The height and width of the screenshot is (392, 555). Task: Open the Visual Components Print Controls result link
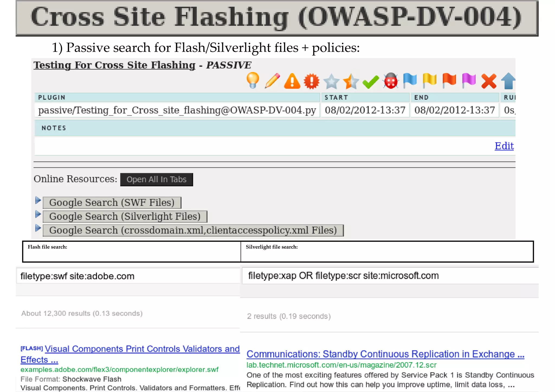[130, 354]
